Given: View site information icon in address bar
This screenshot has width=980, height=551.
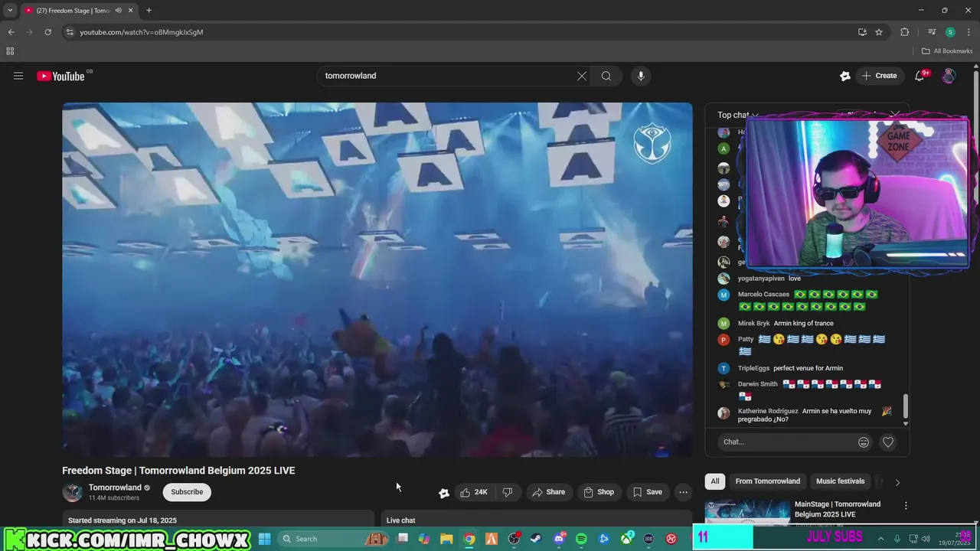Looking at the screenshot, I should click(70, 32).
